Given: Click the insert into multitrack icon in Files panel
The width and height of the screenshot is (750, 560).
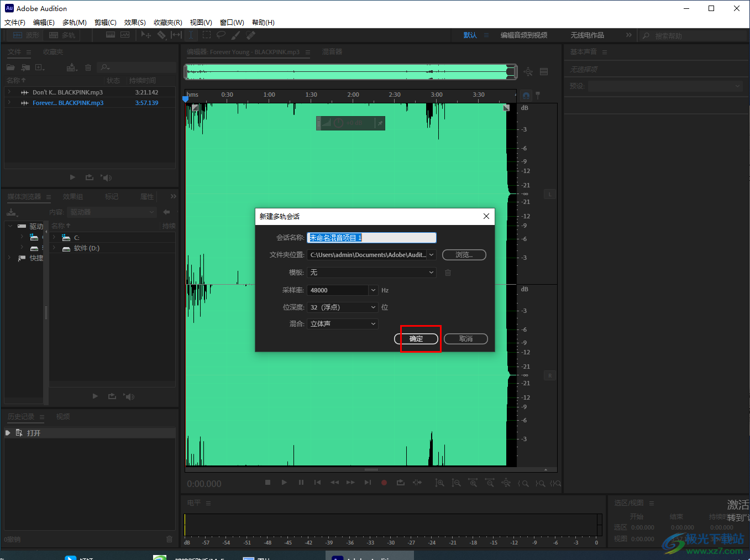Looking at the screenshot, I should (72, 67).
